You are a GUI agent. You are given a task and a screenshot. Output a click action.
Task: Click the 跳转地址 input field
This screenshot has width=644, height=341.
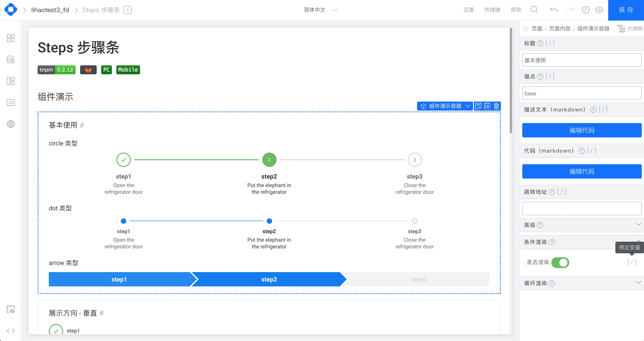582,208
